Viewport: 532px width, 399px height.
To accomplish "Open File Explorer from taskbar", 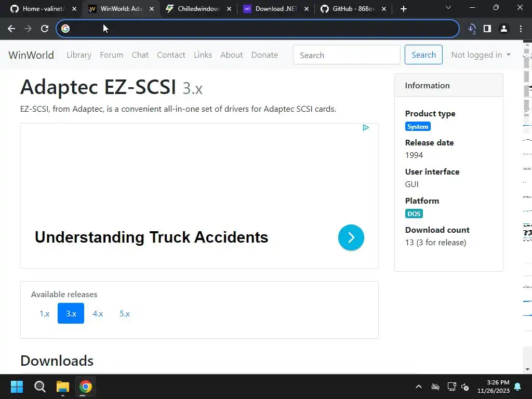I will point(63,387).
